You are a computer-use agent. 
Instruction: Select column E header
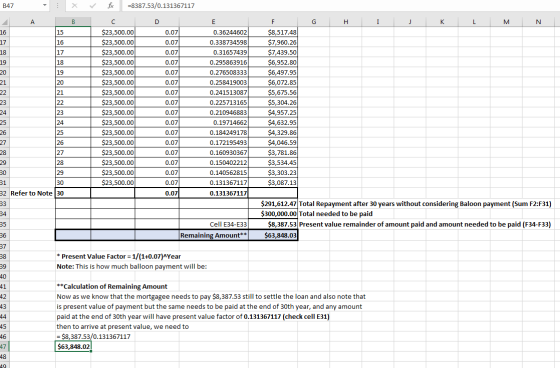coord(214,22)
